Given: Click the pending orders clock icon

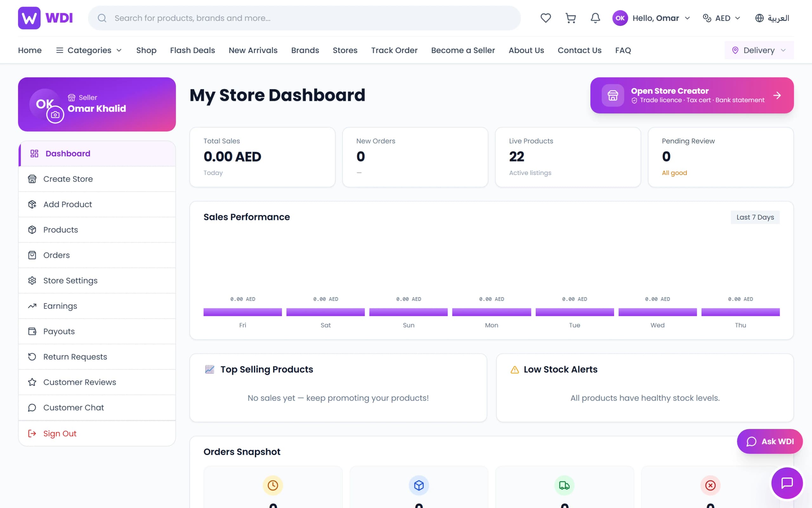Looking at the screenshot, I should coord(273,485).
